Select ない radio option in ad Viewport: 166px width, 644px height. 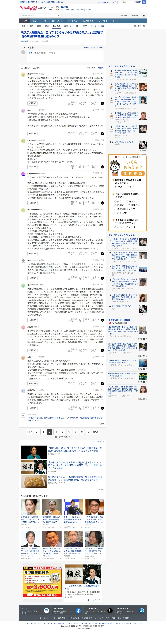click(x=128, y=187)
